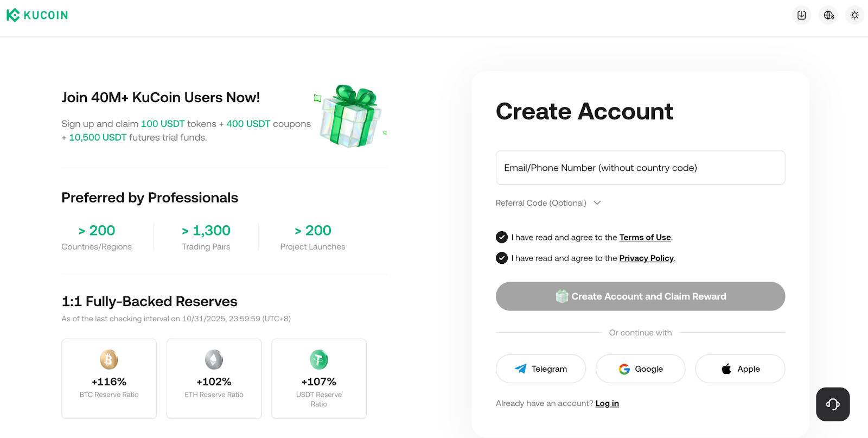Viewport: 868px width, 438px height.
Task: Open the customer support headset chat button
Action: click(833, 404)
